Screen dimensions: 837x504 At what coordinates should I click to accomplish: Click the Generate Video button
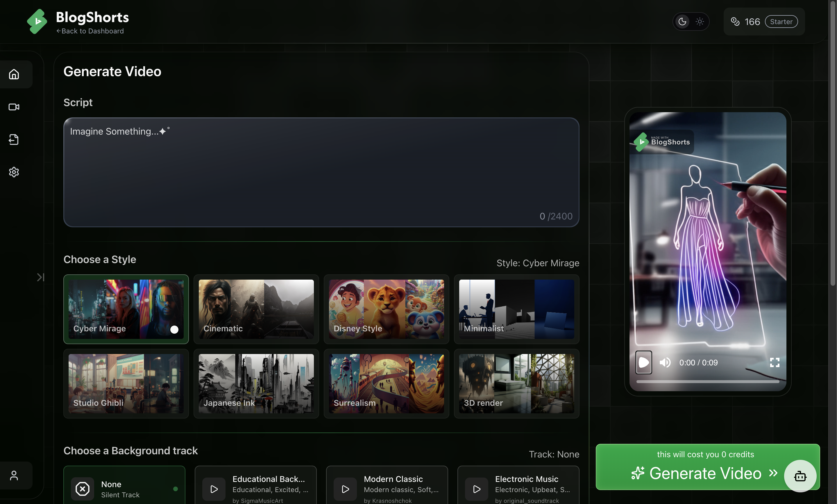point(708,467)
